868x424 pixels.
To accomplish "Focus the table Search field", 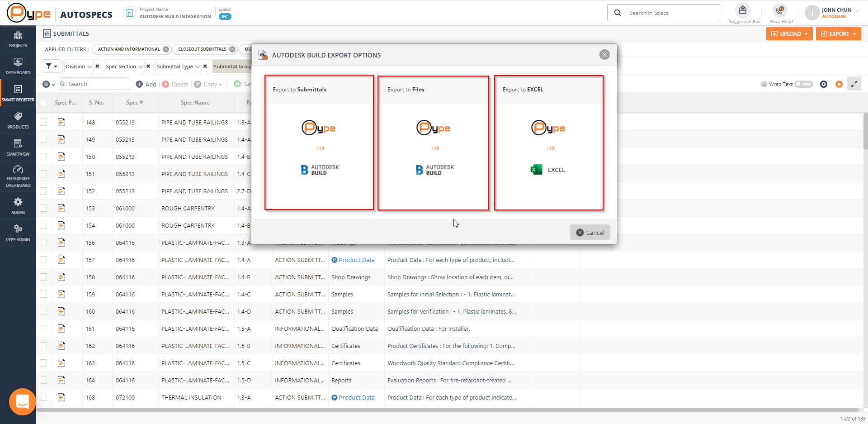I will pyautogui.click(x=94, y=84).
